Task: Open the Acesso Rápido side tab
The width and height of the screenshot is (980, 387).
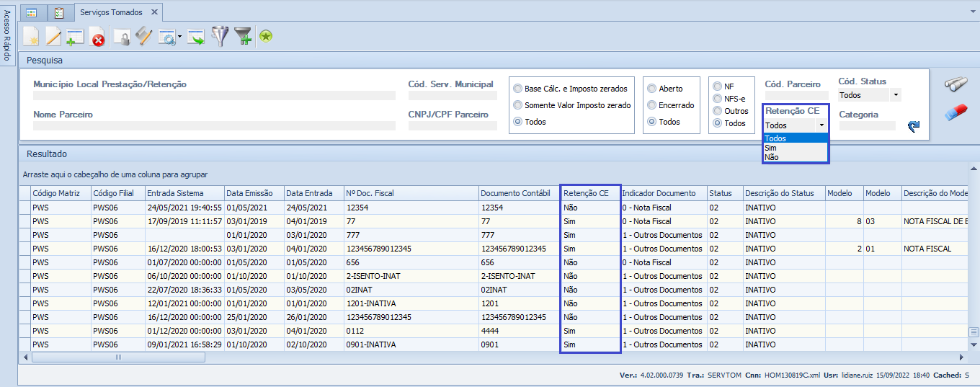Action: point(7,36)
